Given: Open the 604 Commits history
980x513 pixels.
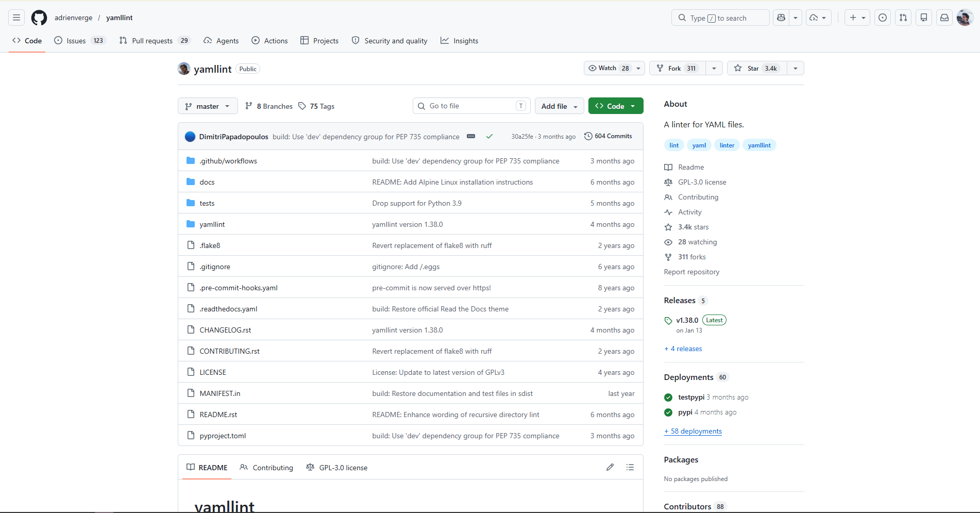Looking at the screenshot, I should tap(608, 136).
